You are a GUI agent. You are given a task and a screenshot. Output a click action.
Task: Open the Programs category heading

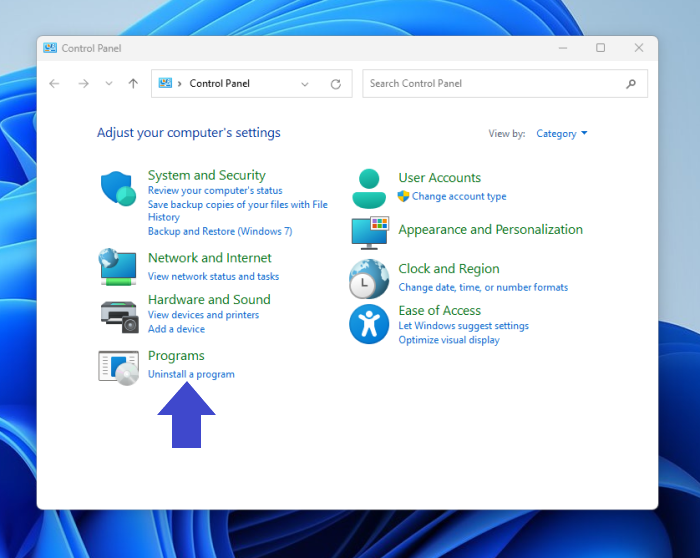pos(176,356)
